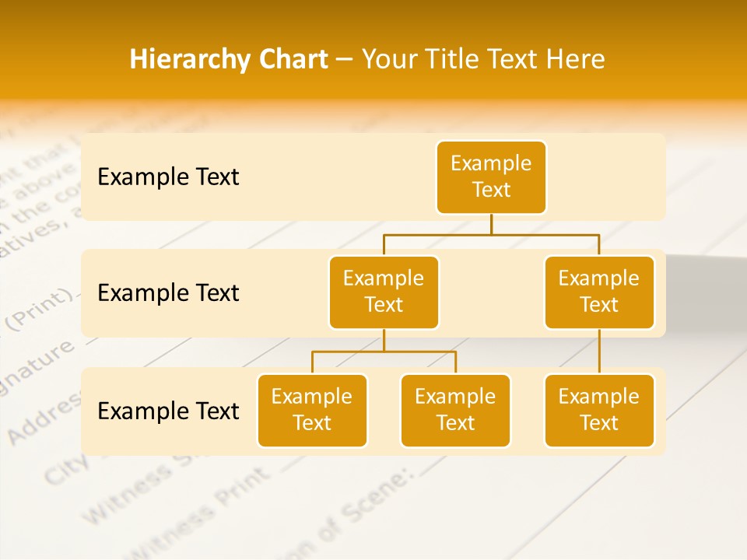747x560 pixels.
Task: Select the second row label 'Example Text'
Action: click(x=168, y=293)
